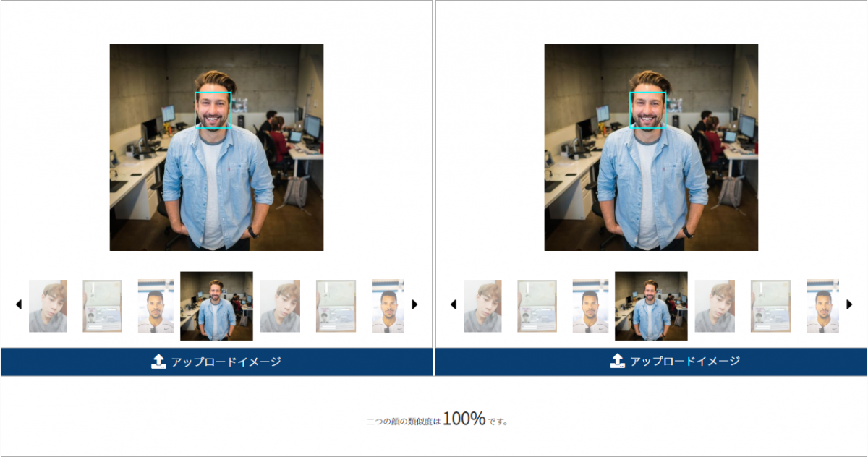Select bearded man thumbnail just before left panel's highlighted photo
868x457 pixels.
pos(156,306)
